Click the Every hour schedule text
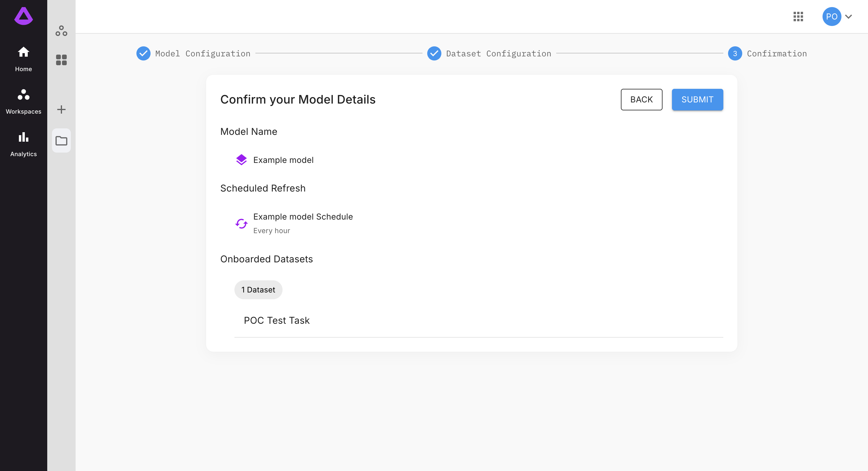Screen dimensions: 868x471 tap(272, 231)
